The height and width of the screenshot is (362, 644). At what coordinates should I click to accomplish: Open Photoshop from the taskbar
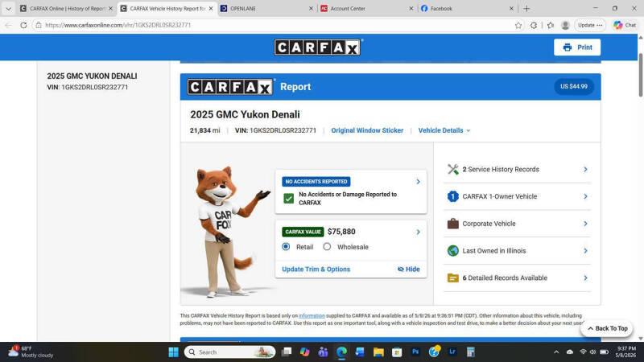[415, 352]
